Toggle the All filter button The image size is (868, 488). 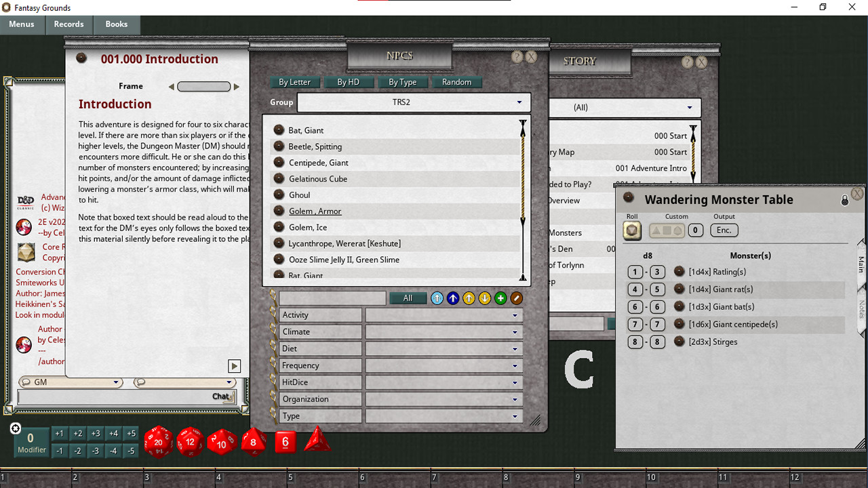[408, 298]
